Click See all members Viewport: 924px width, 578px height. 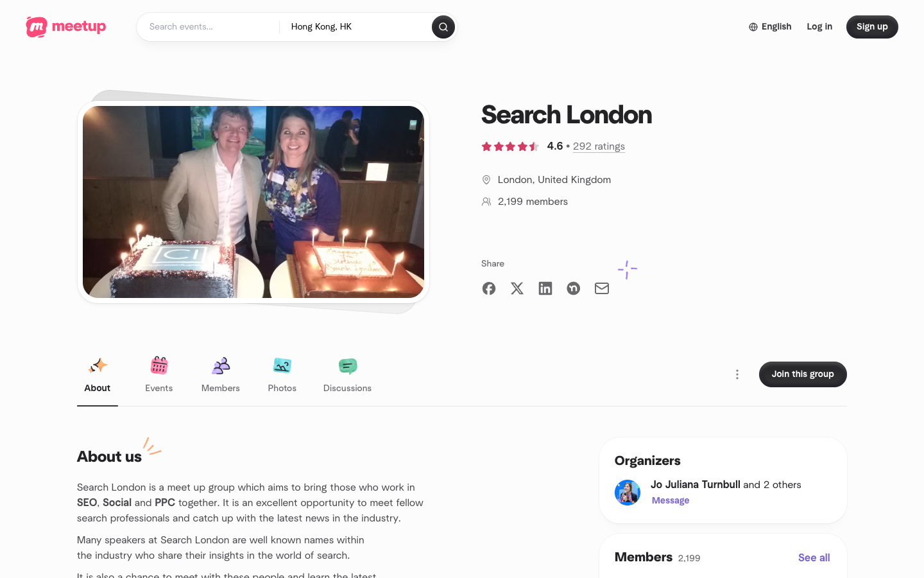(x=814, y=557)
